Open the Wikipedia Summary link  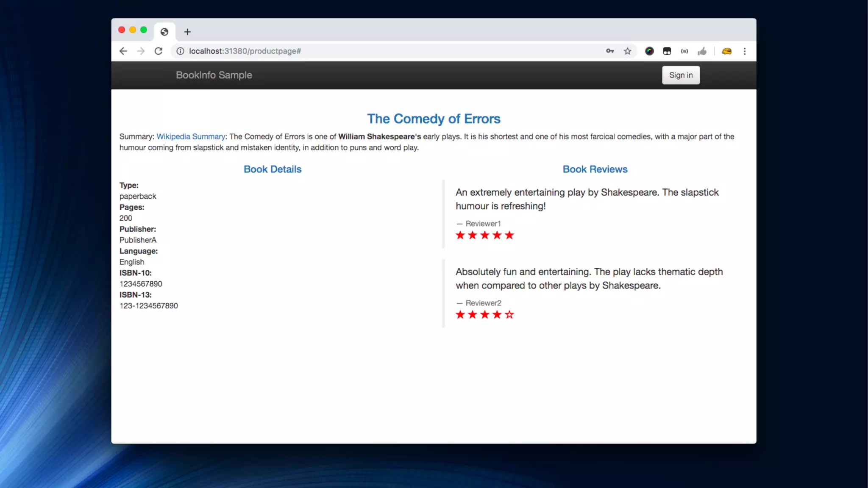(x=191, y=136)
